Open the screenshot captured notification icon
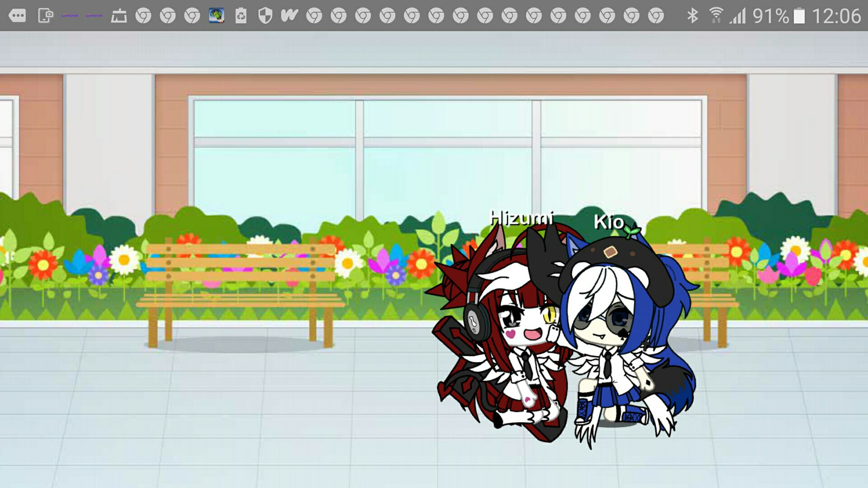Screen dimensions: 868x488 coord(45,16)
